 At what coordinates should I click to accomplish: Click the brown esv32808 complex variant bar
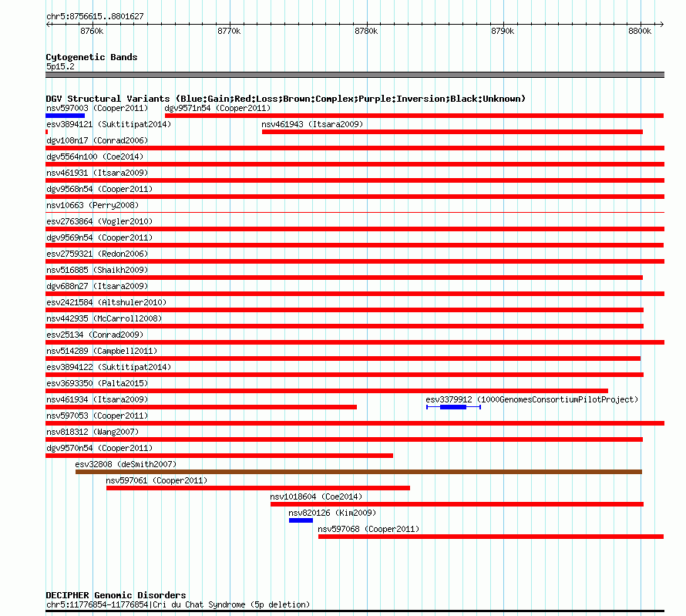[x=358, y=472]
